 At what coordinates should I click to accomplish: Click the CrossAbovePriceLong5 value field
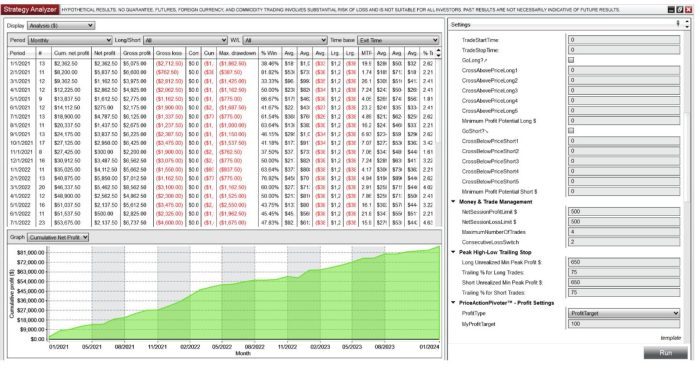(624, 110)
